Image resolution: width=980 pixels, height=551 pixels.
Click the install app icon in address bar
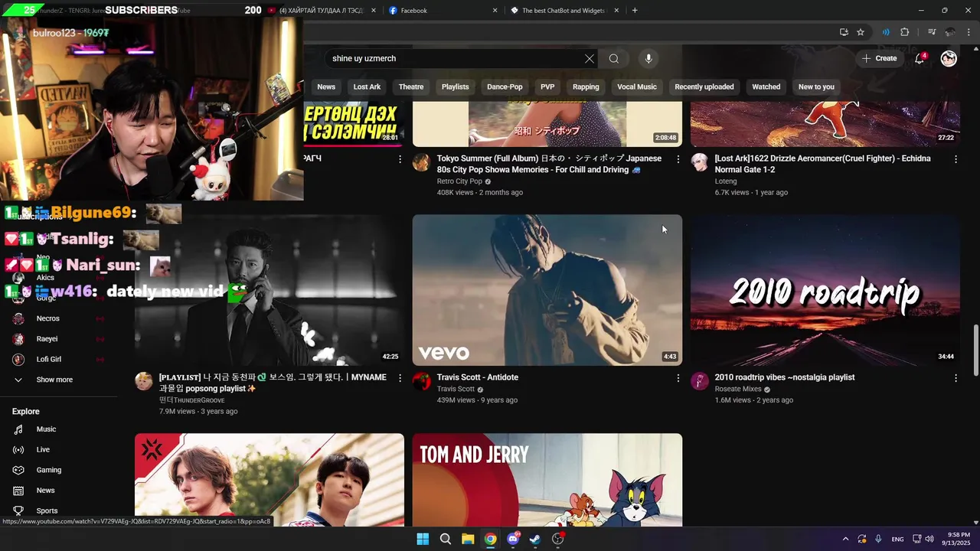(x=844, y=32)
